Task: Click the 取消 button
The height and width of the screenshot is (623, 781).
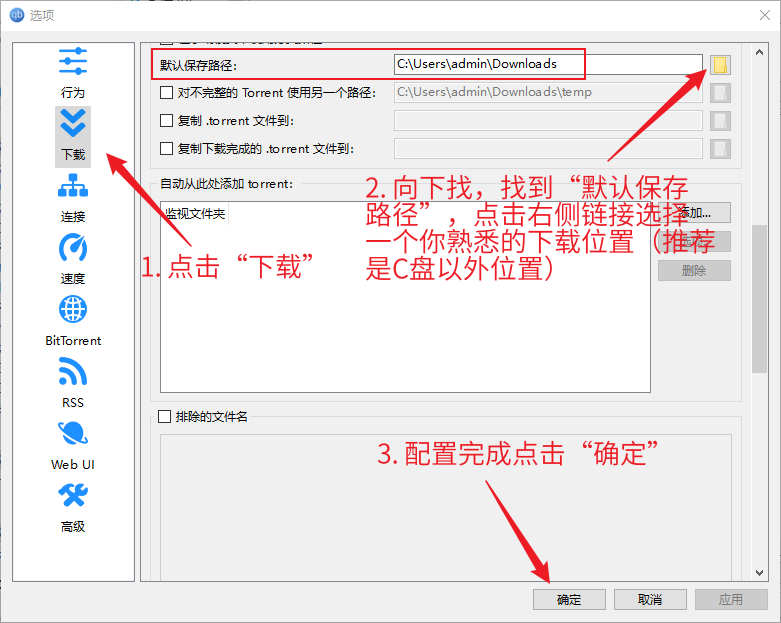Action: click(650, 599)
